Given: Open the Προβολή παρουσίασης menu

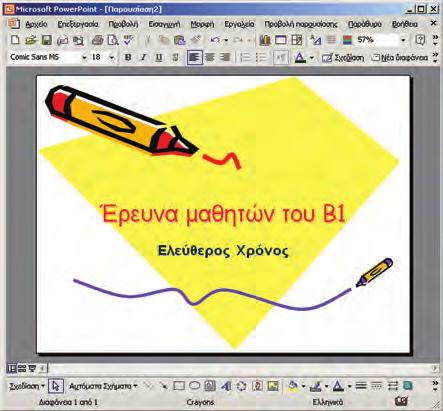Looking at the screenshot, I should pyautogui.click(x=301, y=24).
